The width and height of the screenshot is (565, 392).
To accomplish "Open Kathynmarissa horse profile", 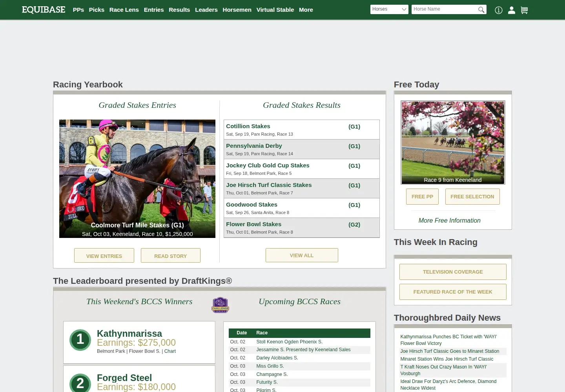I will pos(129,334).
